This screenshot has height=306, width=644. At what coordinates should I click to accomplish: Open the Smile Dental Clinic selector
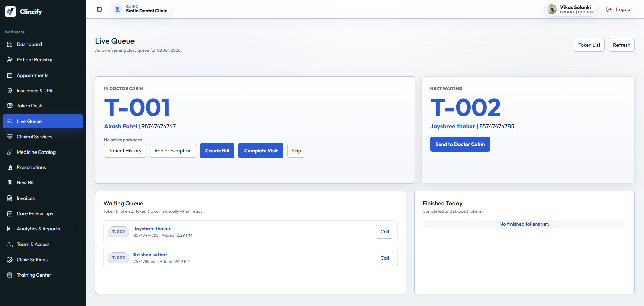click(x=141, y=9)
